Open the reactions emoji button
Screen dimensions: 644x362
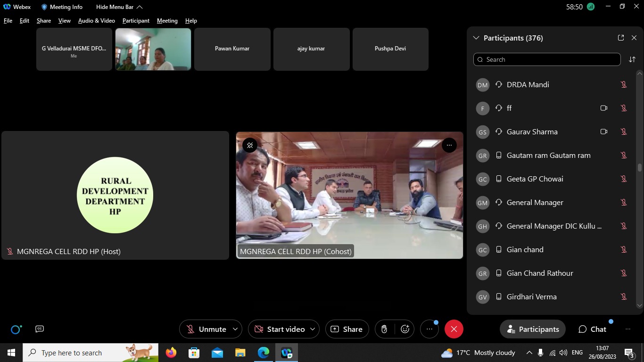click(x=405, y=329)
